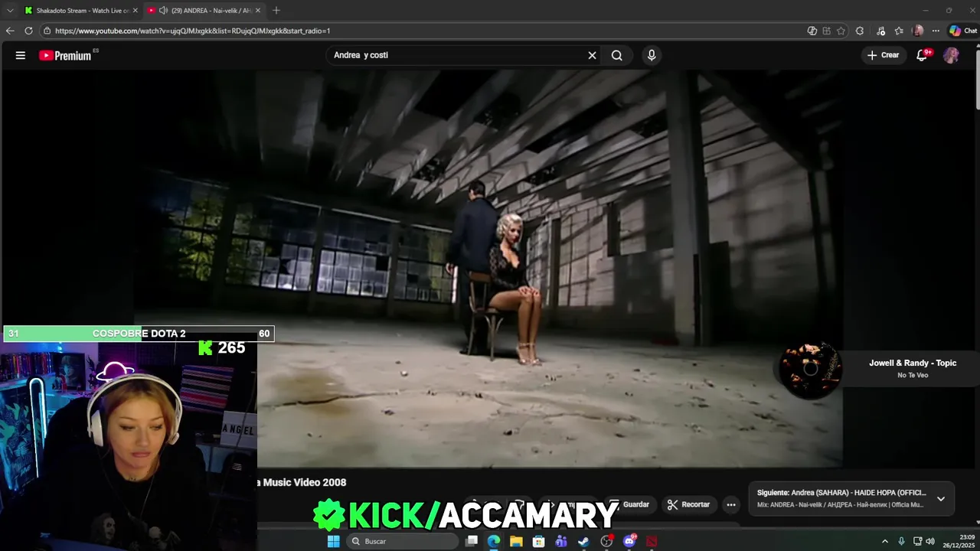Viewport: 980px width, 551px height.
Task: Close the ANDREA YouTube tab
Action: pyautogui.click(x=258, y=11)
